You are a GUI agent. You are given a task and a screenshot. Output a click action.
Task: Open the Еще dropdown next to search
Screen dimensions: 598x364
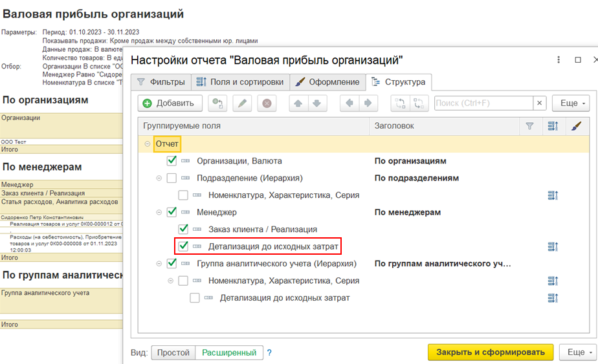point(571,103)
